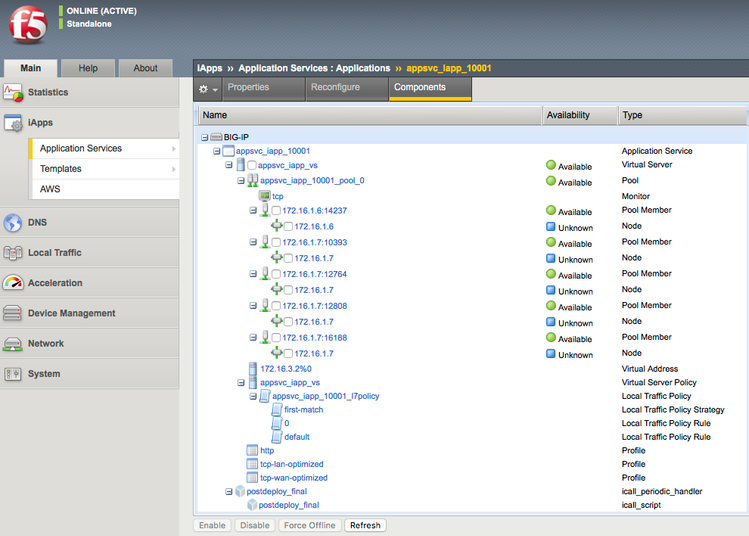Open the Help tab
This screenshot has width=749, height=536.
pos(88,68)
